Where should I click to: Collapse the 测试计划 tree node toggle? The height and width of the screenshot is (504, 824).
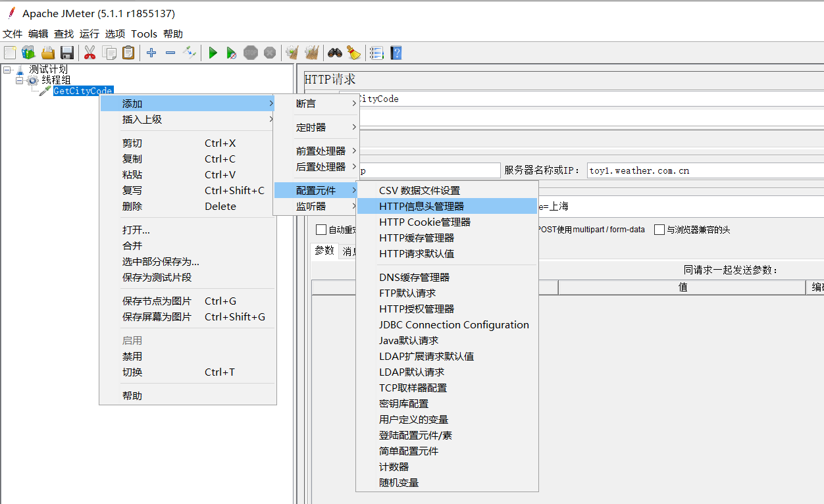point(7,69)
